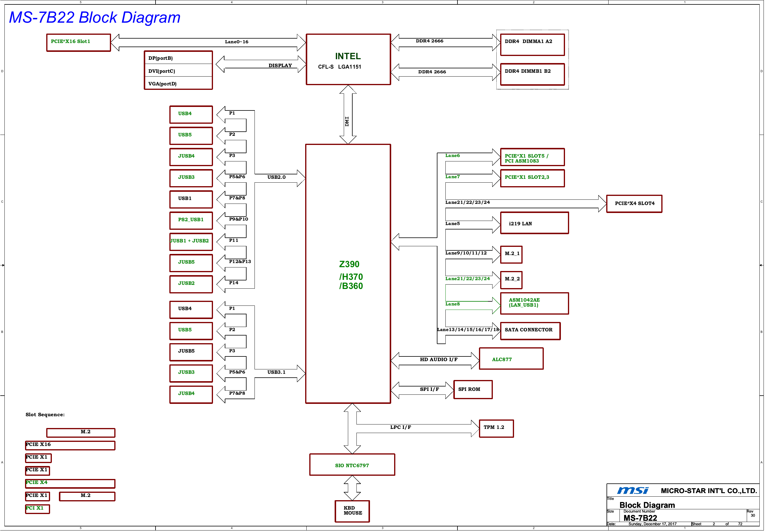Click the USB3.1 bus arrow label
Screen dimensions: 765x532
click(276, 372)
